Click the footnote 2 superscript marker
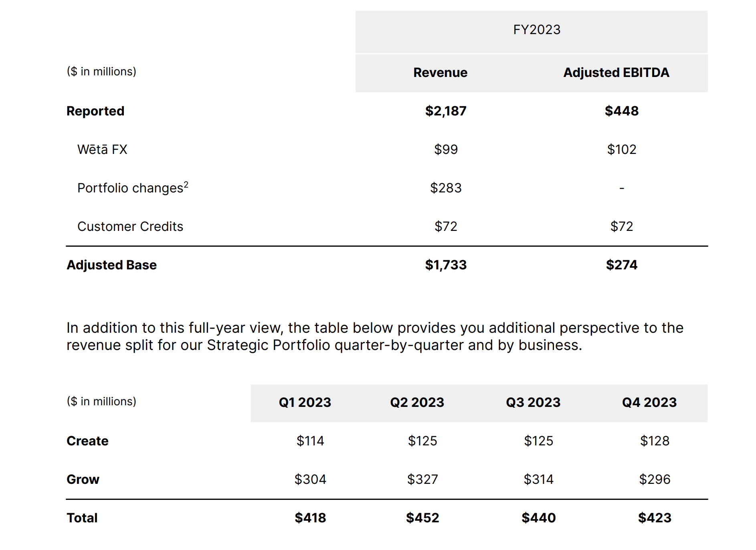This screenshot has width=756, height=550. click(186, 184)
